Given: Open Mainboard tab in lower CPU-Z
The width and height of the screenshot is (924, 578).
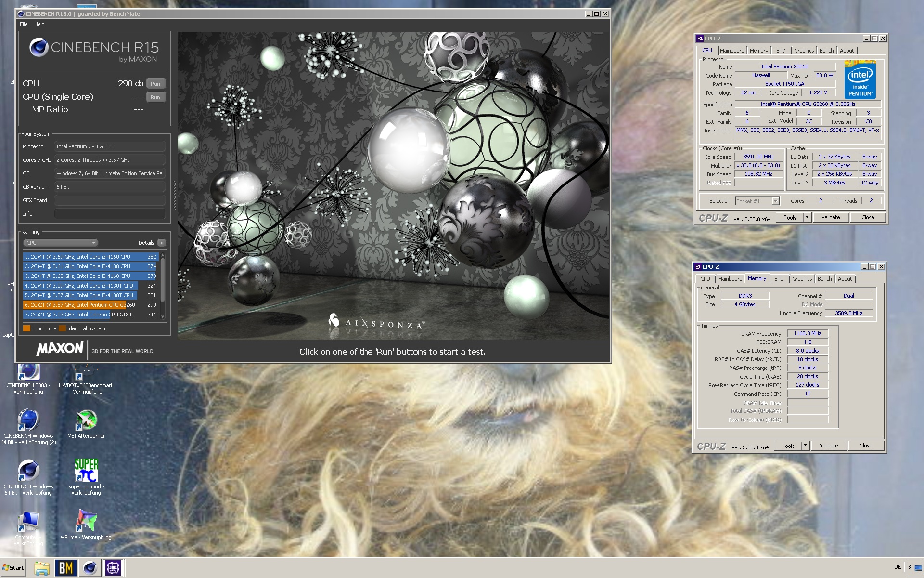Looking at the screenshot, I should click(730, 279).
